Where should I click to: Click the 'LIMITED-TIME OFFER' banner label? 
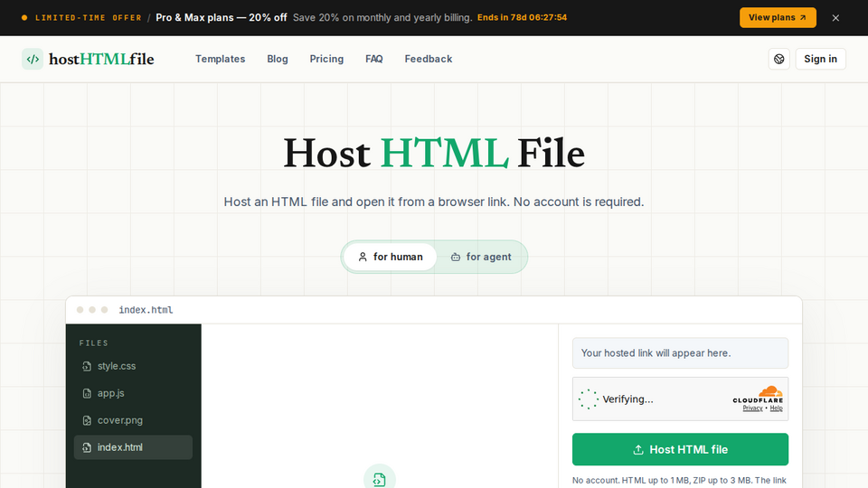tap(89, 18)
